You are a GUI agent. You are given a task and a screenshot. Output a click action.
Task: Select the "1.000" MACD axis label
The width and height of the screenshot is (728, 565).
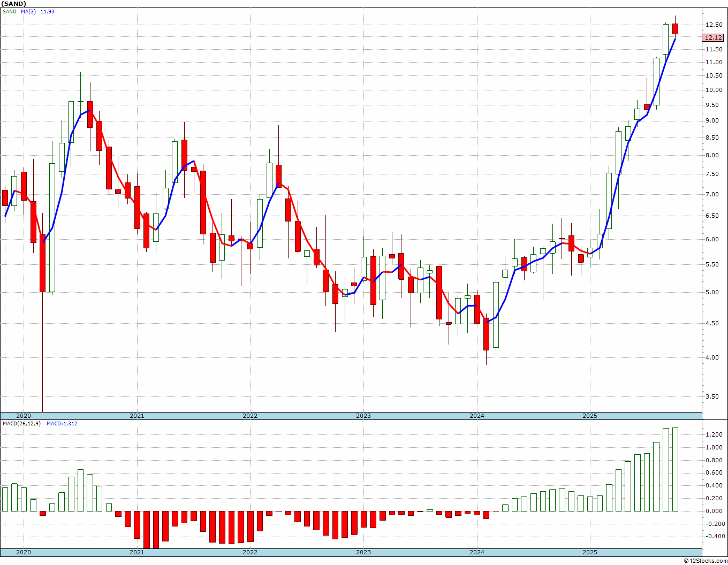(714, 447)
